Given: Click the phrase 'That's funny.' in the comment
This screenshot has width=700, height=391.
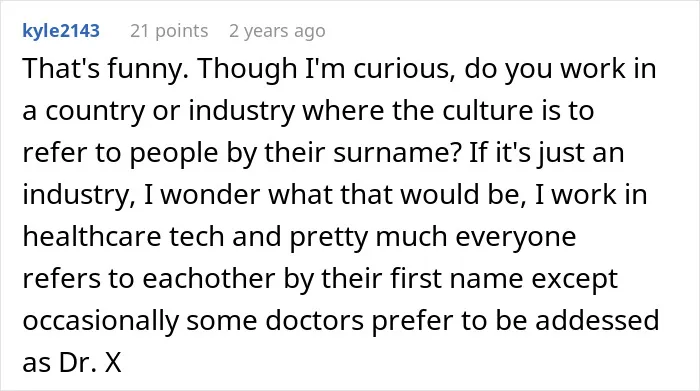Looking at the screenshot, I should [x=105, y=70].
